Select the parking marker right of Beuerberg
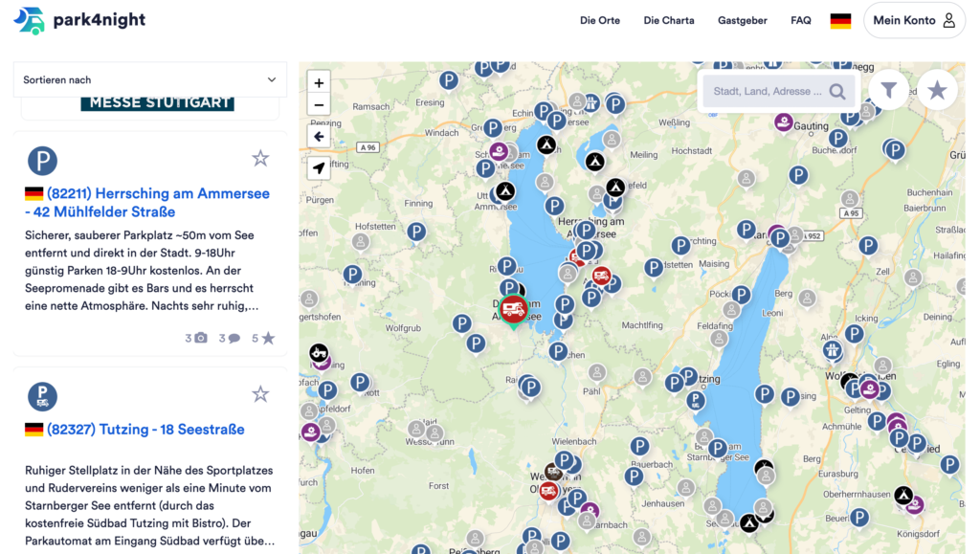 pos(859,517)
